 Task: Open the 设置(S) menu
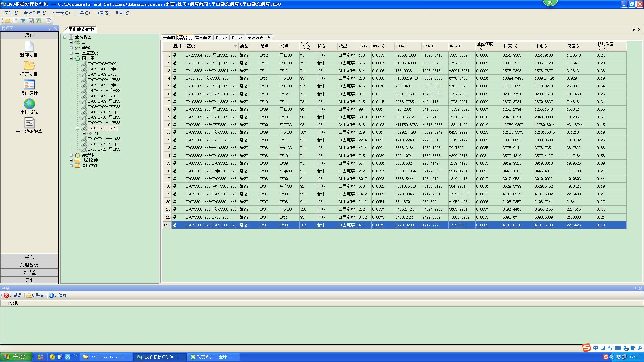(102, 13)
